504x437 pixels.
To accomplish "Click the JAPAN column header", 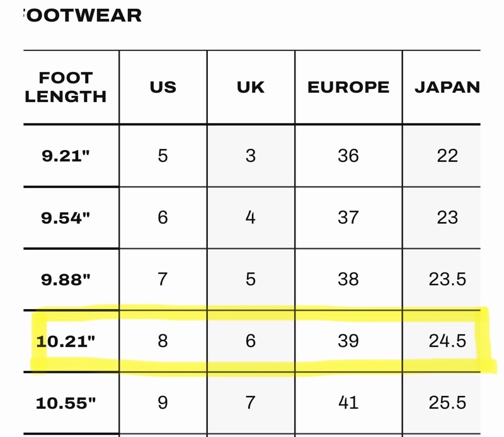I will (x=447, y=87).
